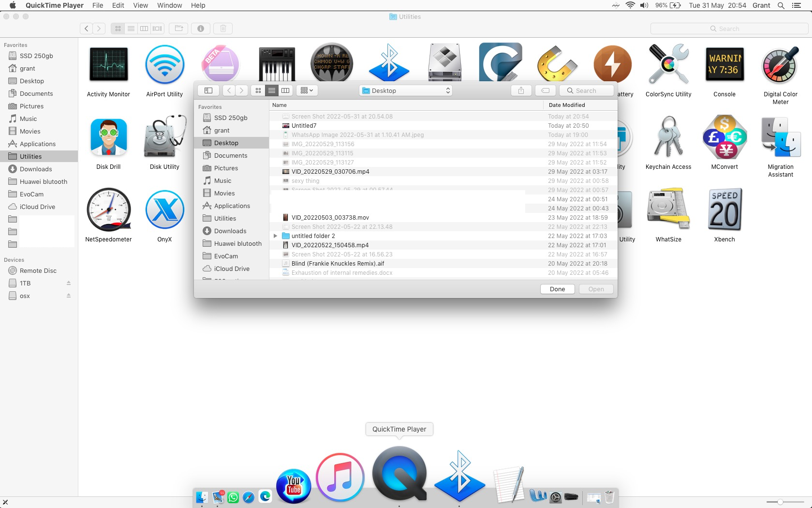Viewport: 812px width, 508px height.
Task: Switch the Utilities window to icon view
Action: (x=118, y=29)
